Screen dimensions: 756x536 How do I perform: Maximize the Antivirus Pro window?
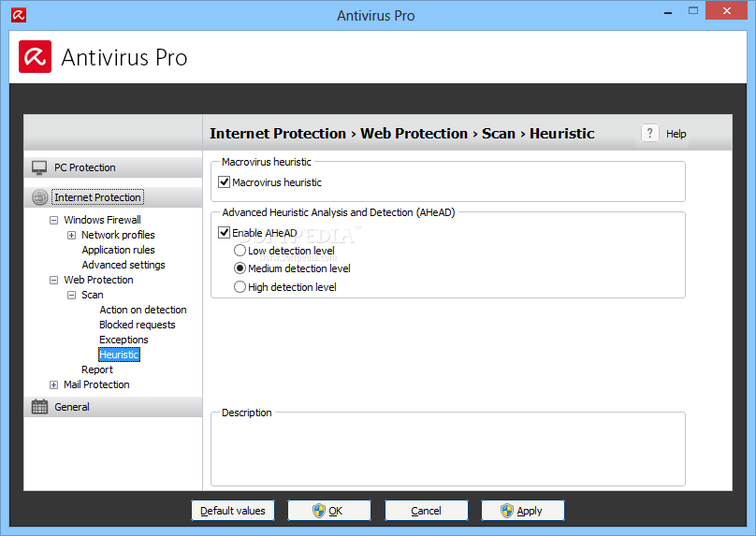(692, 10)
